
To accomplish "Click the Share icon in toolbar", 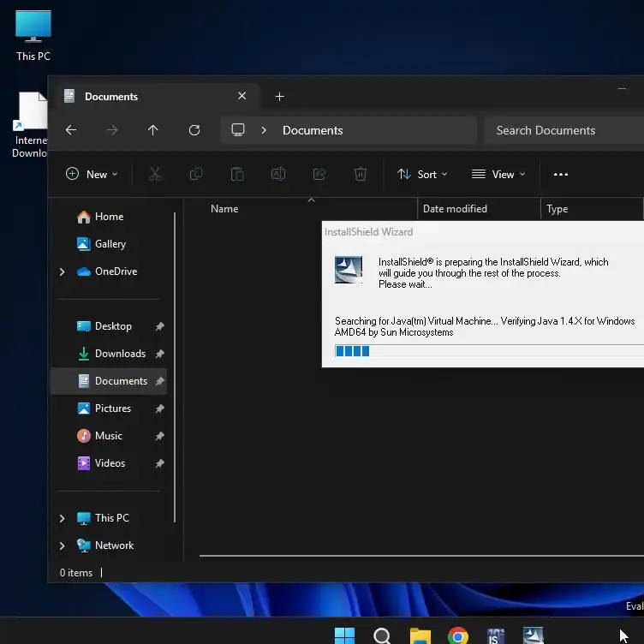I will pos(319,174).
